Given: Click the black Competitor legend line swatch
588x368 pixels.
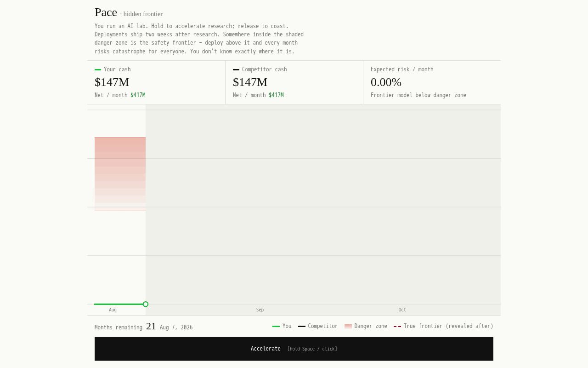Looking at the screenshot, I should (302, 326).
